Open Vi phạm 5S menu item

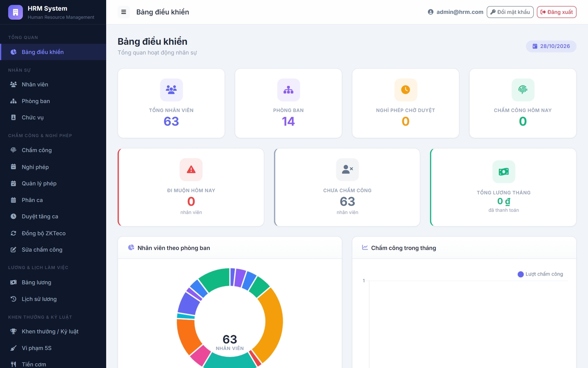pyautogui.click(x=53, y=348)
